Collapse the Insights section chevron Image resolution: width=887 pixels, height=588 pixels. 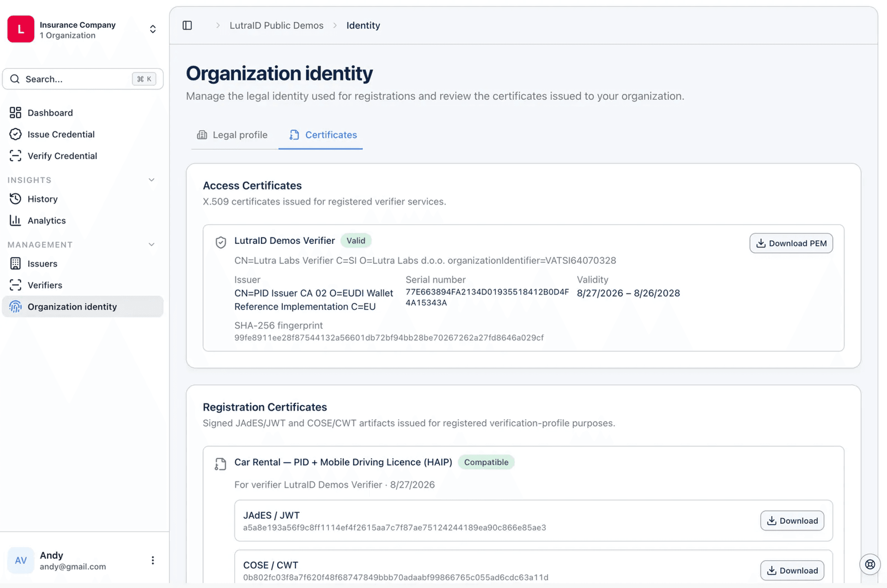point(152,180)
